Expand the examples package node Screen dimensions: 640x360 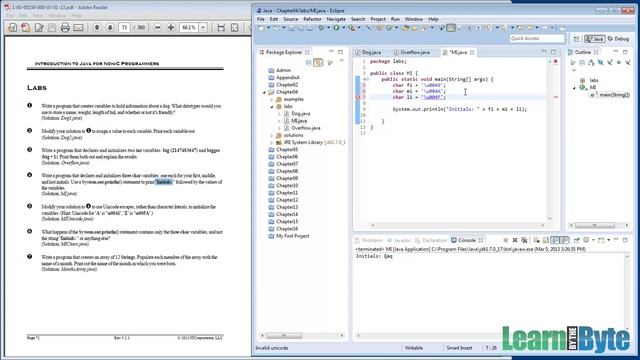(x=272, y=100)
